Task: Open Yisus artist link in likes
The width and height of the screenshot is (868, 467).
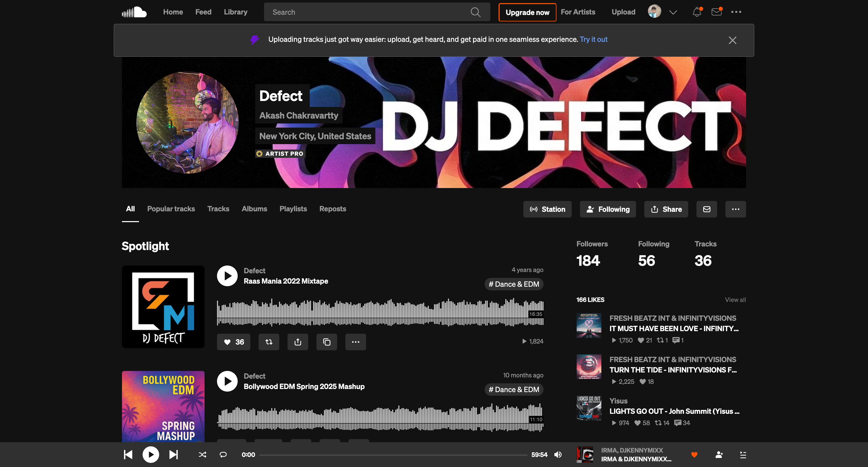Action: (618, 401)
